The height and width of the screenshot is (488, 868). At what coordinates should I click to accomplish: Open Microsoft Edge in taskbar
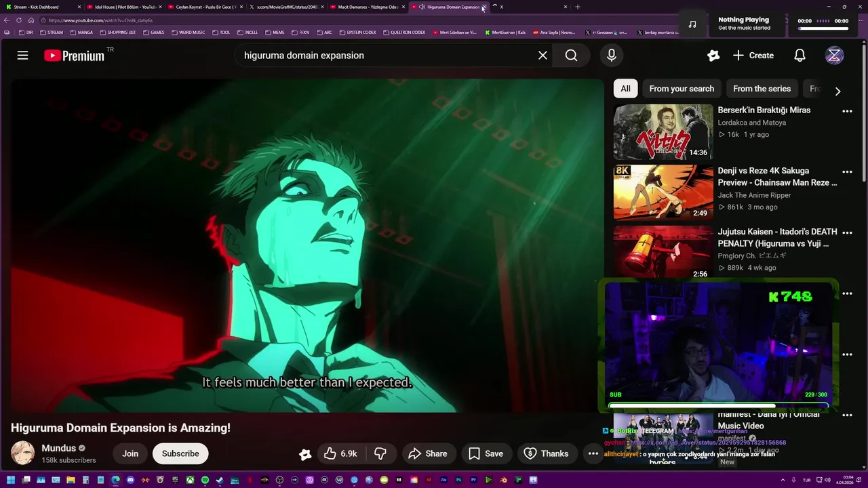[x=115, y=481]
